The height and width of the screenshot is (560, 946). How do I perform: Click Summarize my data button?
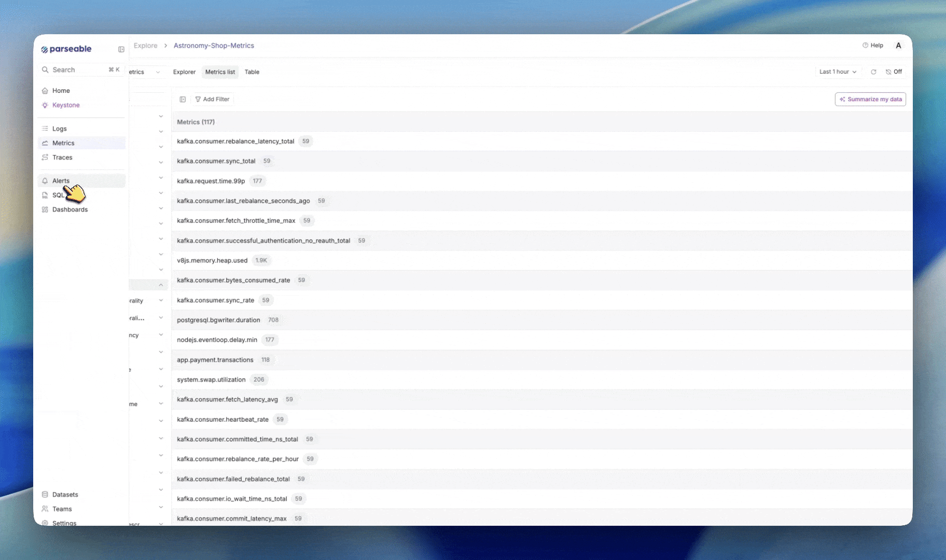tap(870, 100)
